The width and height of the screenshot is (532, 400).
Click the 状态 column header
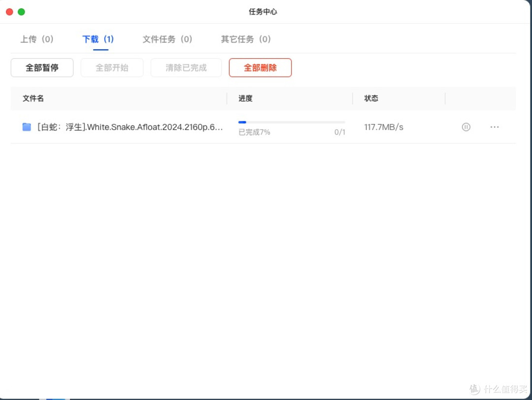click(x=371, y=99)
